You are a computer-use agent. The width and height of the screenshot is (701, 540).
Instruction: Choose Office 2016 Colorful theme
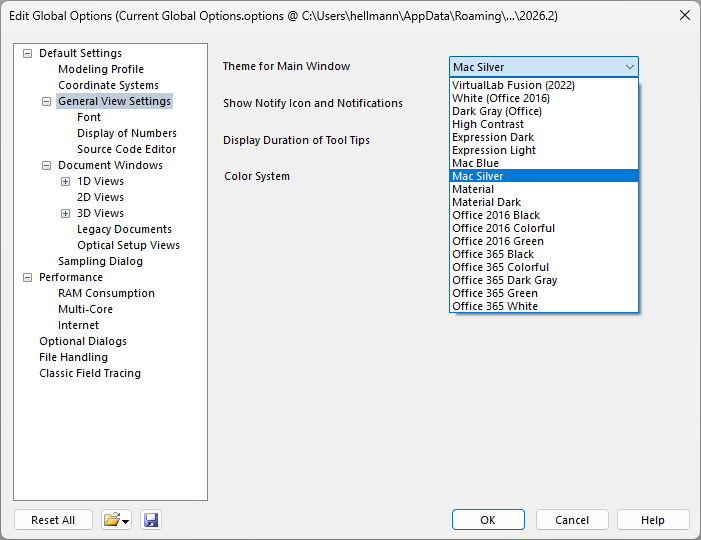click(x=544, y=228)
